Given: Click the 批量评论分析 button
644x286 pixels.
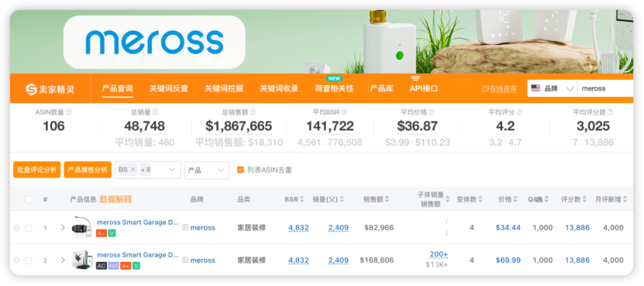Looking at the screenshot, I should point(37,170).
